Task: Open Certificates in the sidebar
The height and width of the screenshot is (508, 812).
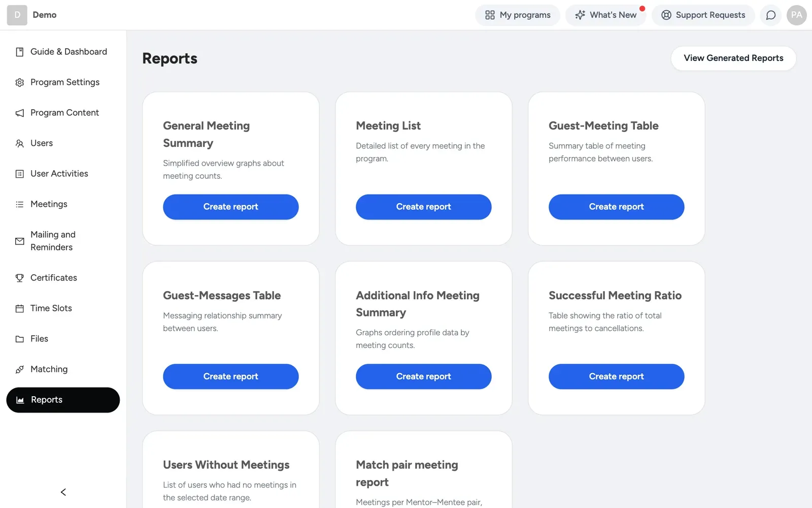Action: coord(63,278)
